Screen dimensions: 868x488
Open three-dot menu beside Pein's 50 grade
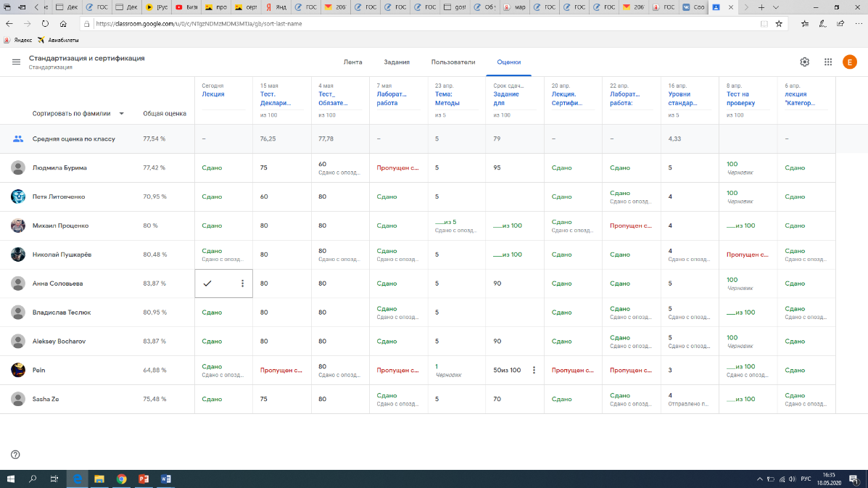(x=534, y=371)
